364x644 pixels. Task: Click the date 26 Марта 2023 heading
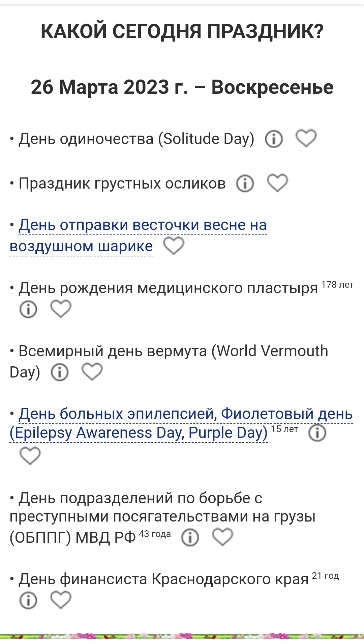pos(182,87)
